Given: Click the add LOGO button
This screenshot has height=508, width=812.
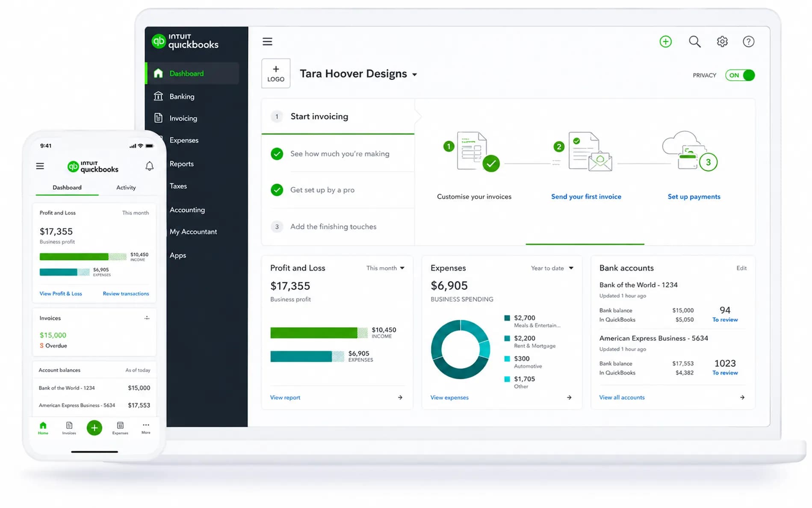Looking at the screenshot, I should coord(276,74).
